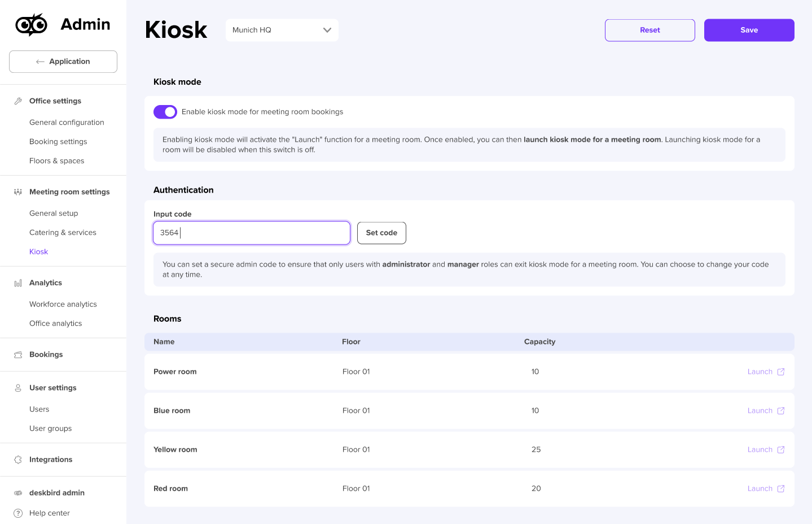812x524 pixels.
Task: Click the deskbird admin icon in sidebar
Action: (x=17, y=492)
